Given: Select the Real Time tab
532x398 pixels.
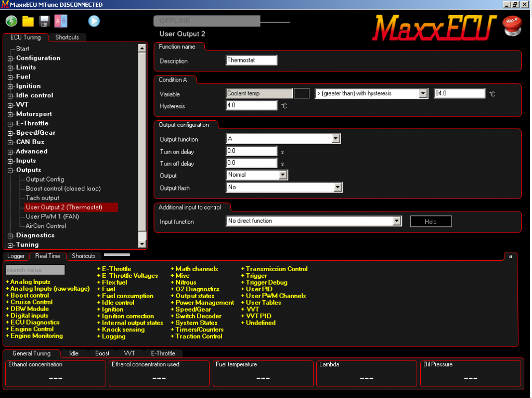Looking at the screenshot, I should tap(47, 256).
